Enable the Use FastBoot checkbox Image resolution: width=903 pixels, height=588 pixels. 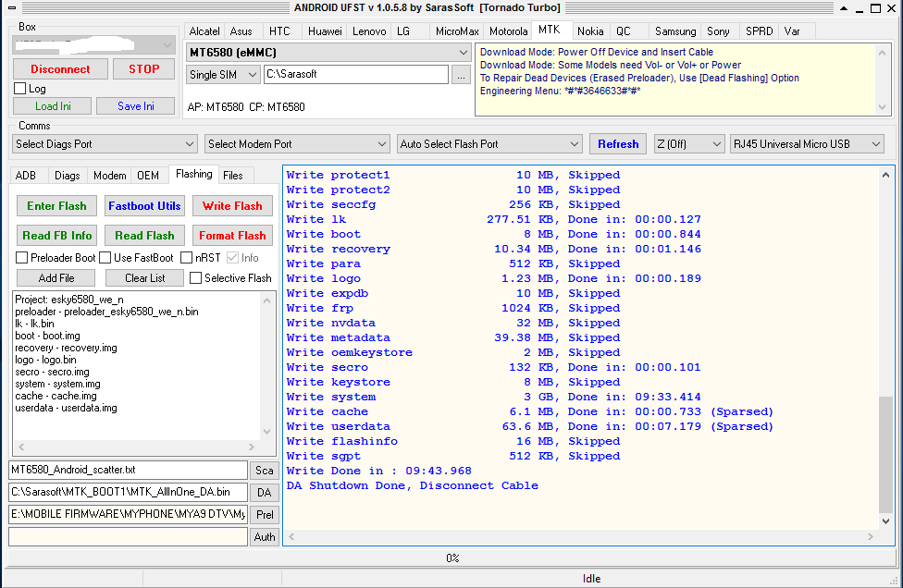click(x=105, y=258)
